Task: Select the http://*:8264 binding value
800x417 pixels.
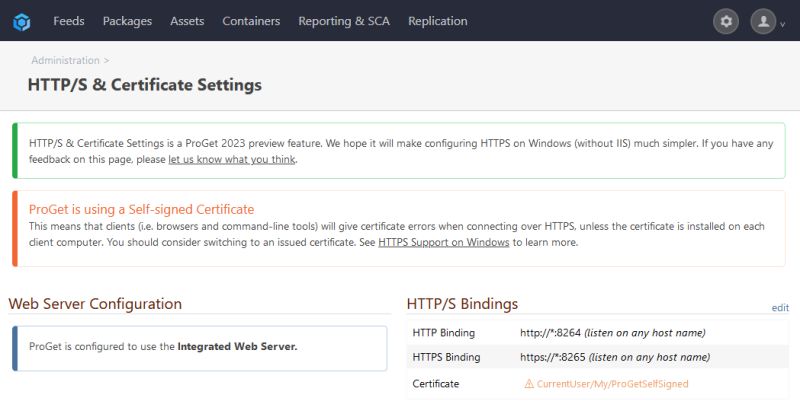Action: pos(551,333)
